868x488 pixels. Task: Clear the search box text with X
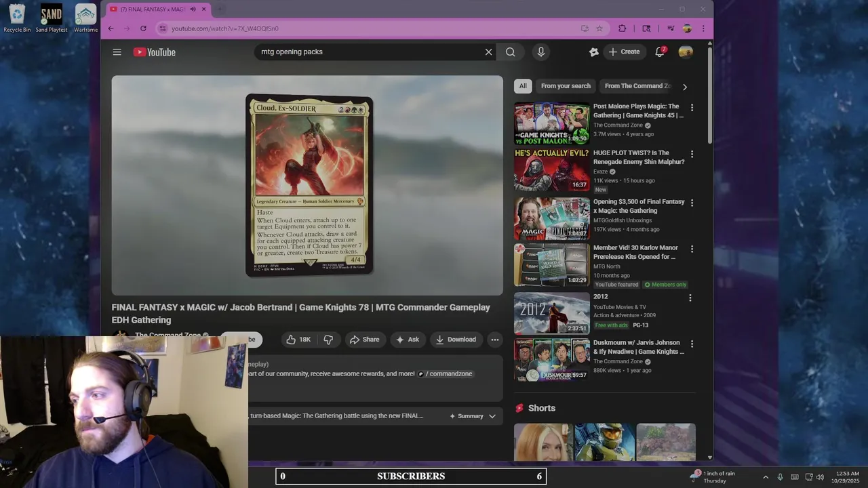(488, 52)
